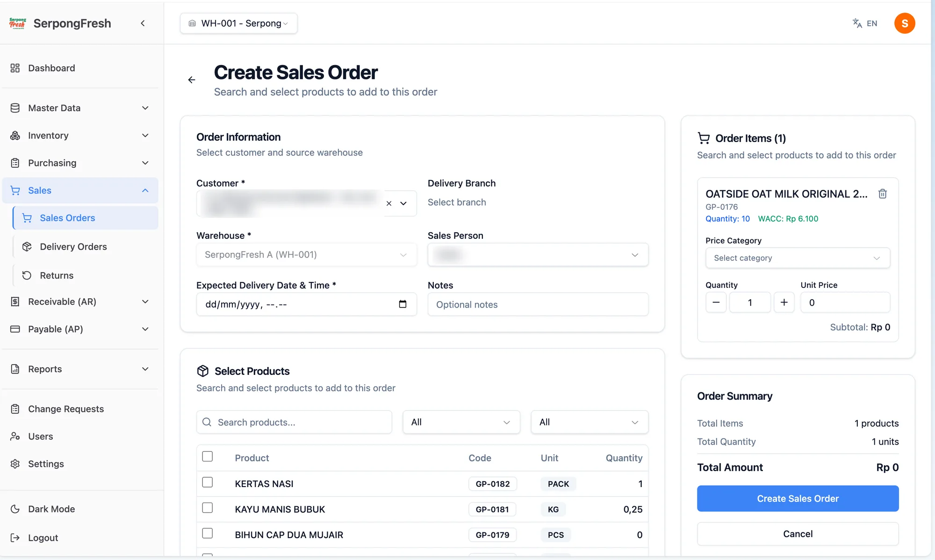The image size is (935, 560).
Task: Go back using the arrow icon
Action: 192,80
